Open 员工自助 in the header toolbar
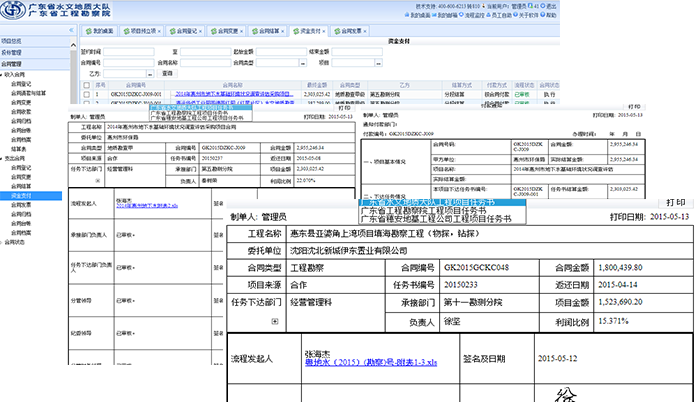 (x=499, y=15)
